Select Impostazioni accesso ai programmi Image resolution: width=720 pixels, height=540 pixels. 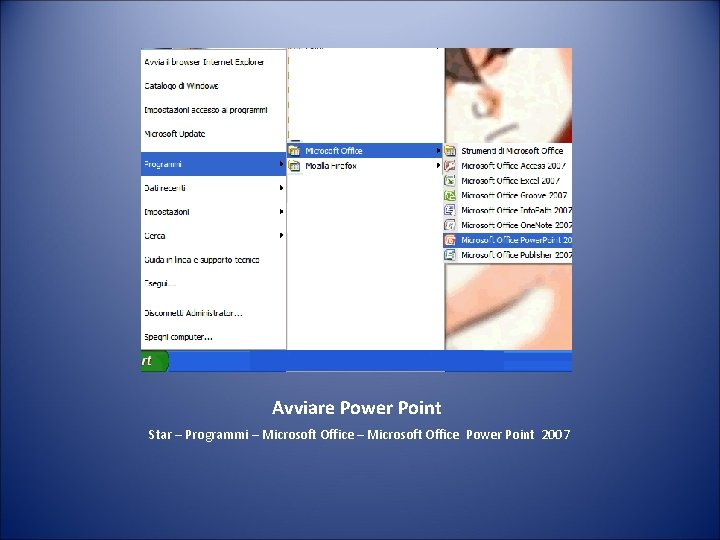[206, 110]
